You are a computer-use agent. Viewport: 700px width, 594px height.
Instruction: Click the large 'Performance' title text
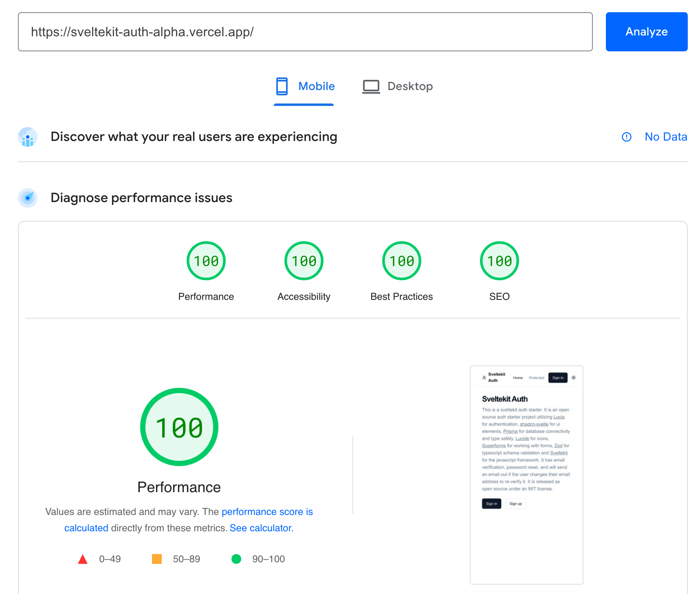coord(179,487)
